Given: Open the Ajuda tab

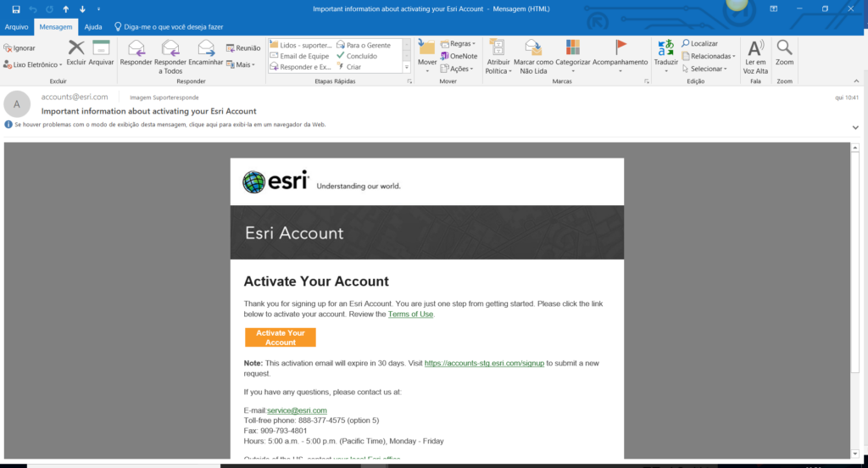Looking at the screenshot, I should (93, 26).
